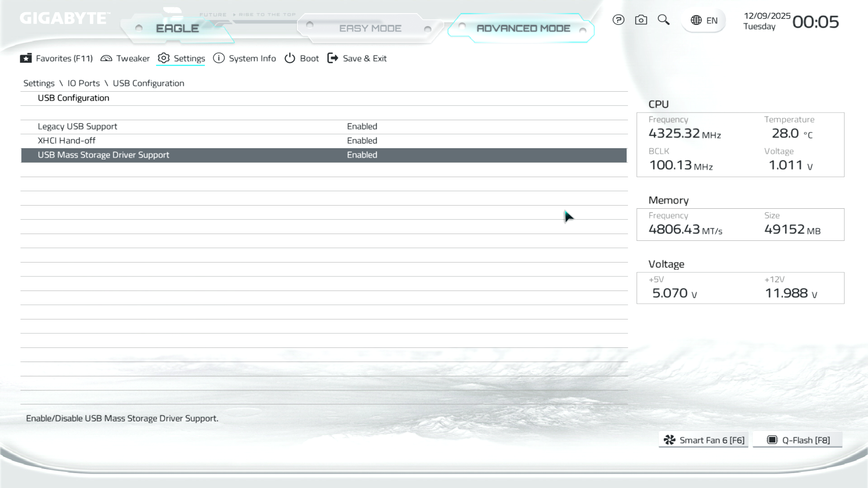
Task: Toggle Legacy USB Support Enabled value
Action: [x=362, y=127]
